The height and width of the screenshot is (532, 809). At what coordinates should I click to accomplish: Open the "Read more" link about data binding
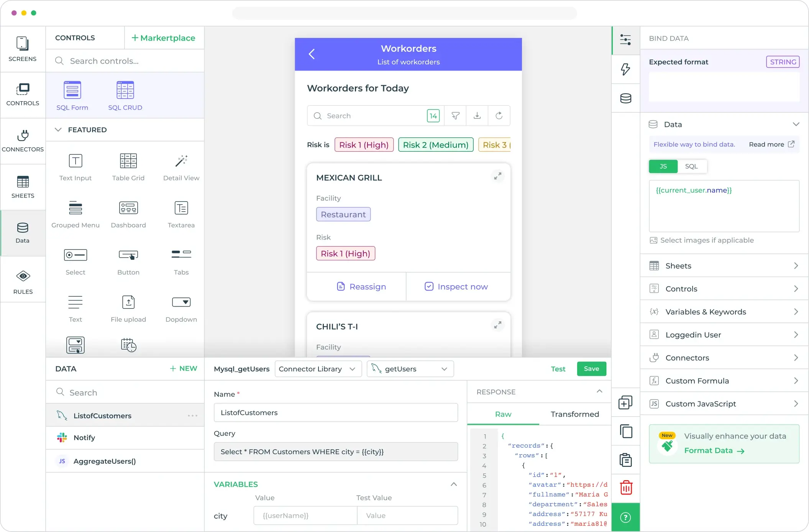(x=767, y=144)
